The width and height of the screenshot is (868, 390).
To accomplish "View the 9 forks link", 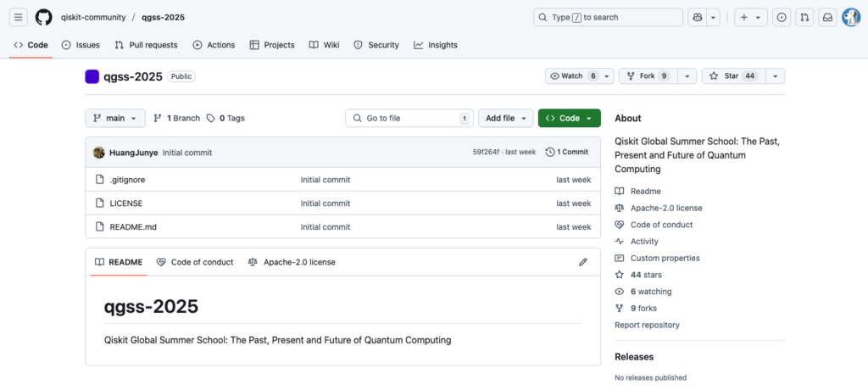I will (636, 308).
